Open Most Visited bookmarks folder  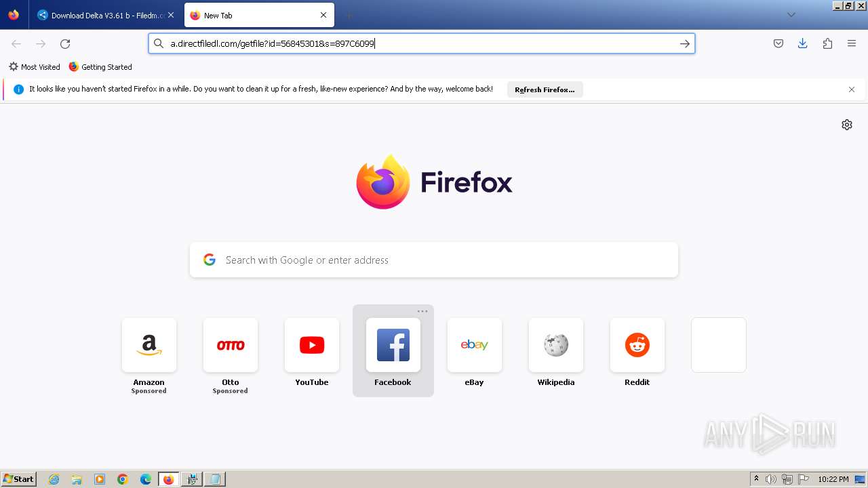pos(35,67)
